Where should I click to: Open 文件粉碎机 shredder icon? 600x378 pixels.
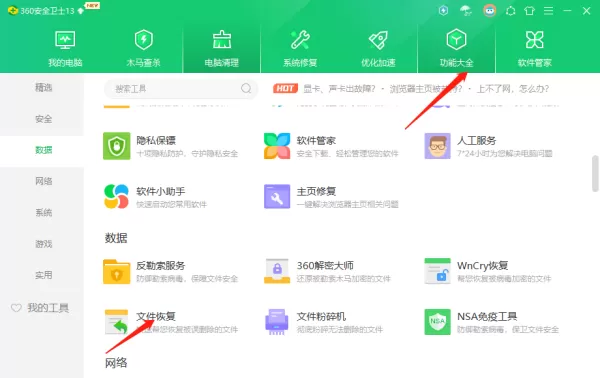point(277,322)
